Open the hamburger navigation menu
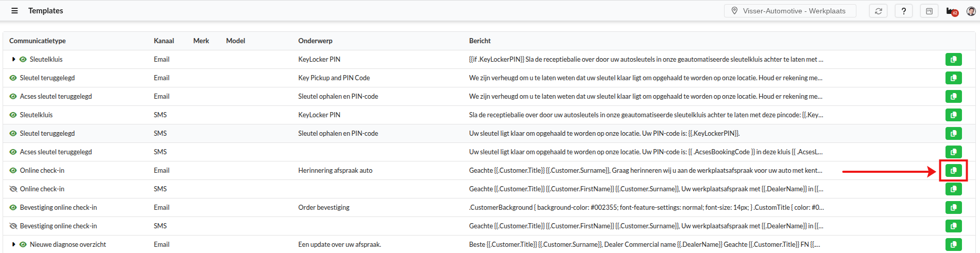 click(14, 11)
